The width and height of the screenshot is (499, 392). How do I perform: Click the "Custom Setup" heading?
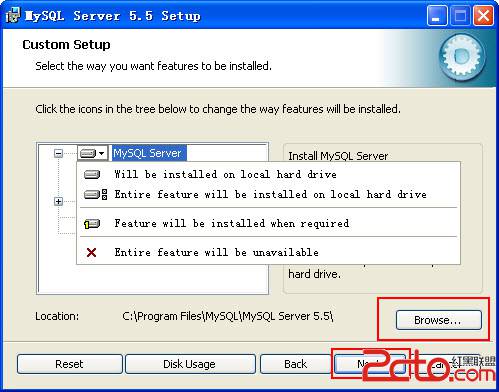[66, 45]
